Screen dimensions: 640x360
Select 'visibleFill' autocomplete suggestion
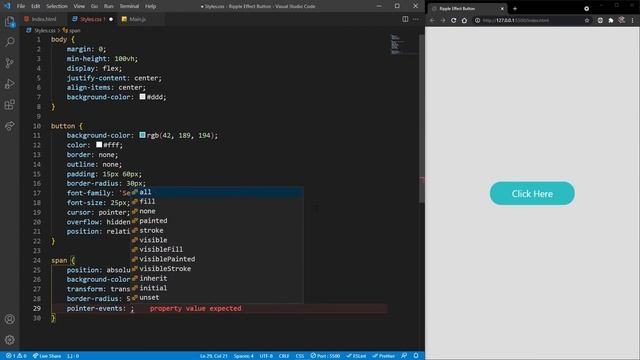(x=217, y=249)
